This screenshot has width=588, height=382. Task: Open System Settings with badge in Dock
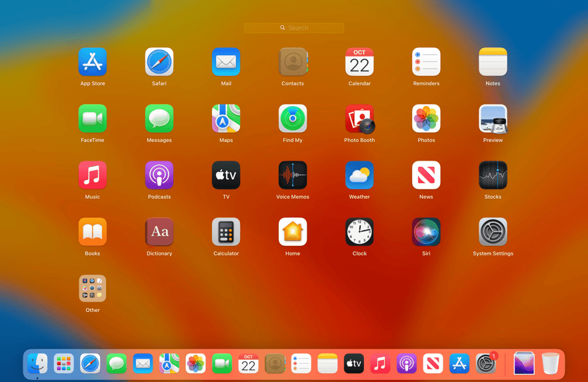pyautogui.click(x=485, y=363)
